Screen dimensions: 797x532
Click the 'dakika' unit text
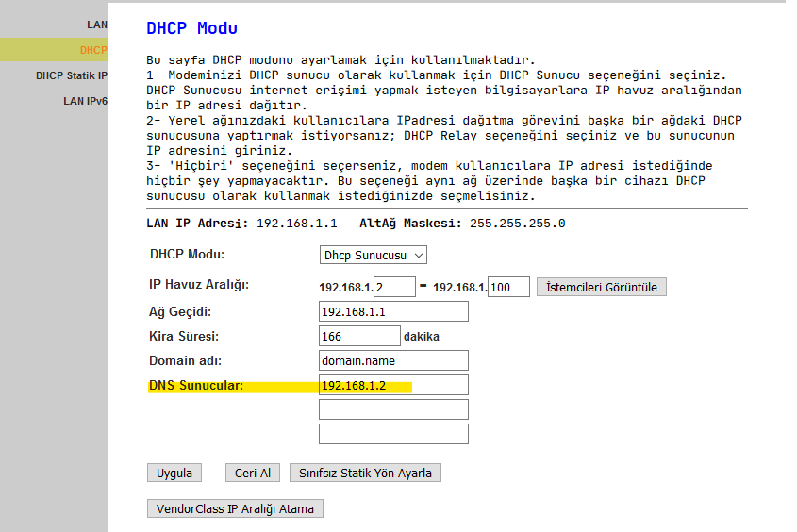coord(422,337)
